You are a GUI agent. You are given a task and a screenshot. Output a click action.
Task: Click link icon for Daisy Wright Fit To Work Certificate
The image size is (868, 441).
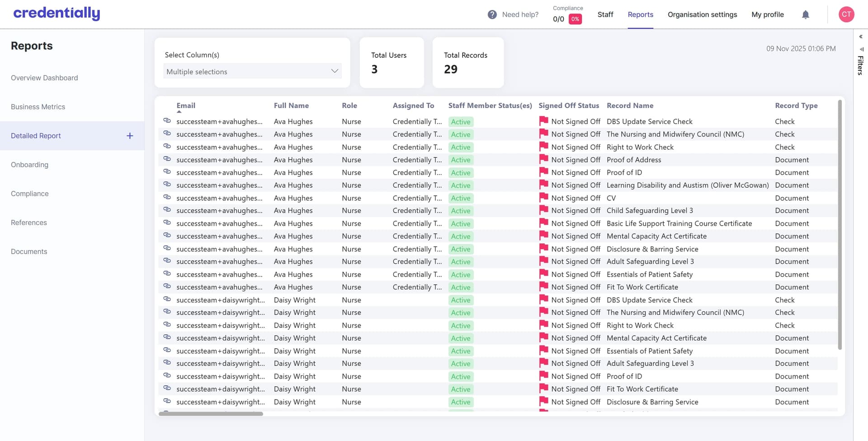coord(167,388)
